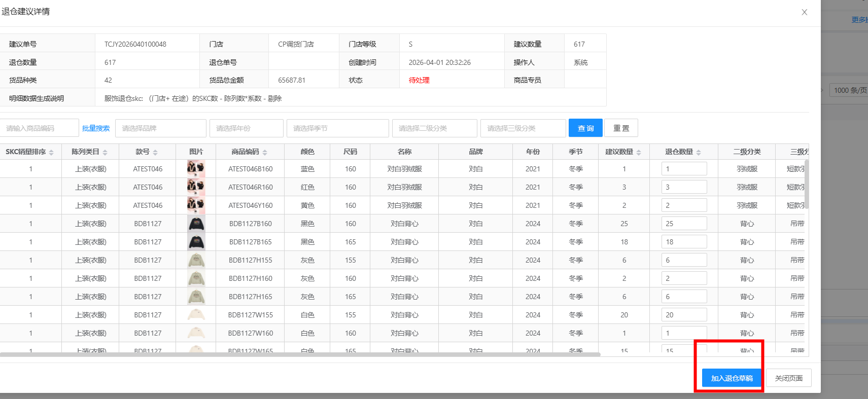Toggle sort arrows on 商品编码 column
This screenshot has height=399, width=868.
click(x=265, y=152)
